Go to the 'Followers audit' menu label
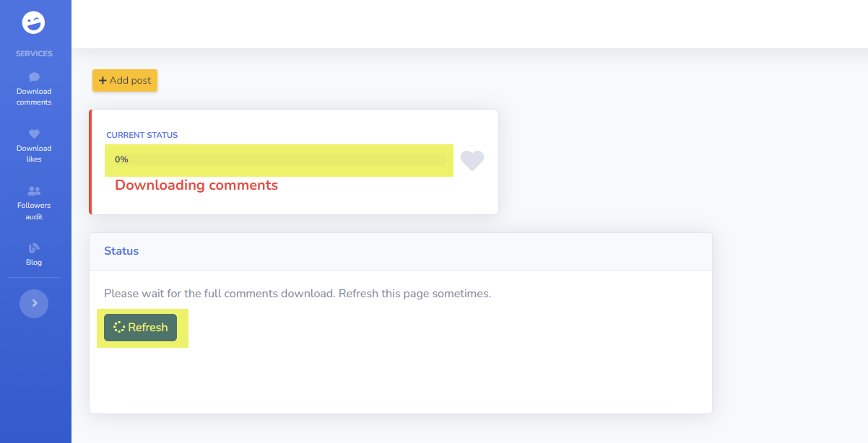This screenshot has height=443, width=868. tap(34, 211)
